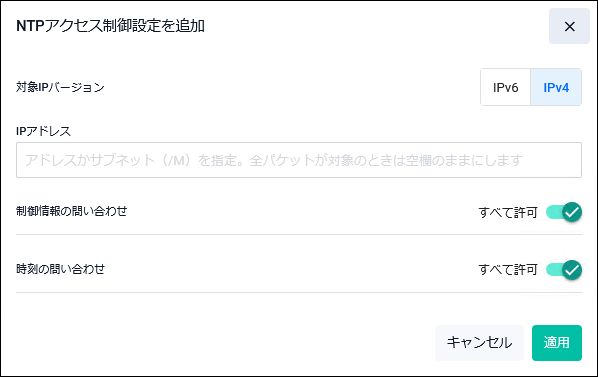Click the green 適用 button
Image resolution: width=598 pixels, height=377 pixels.
[557, 343]
